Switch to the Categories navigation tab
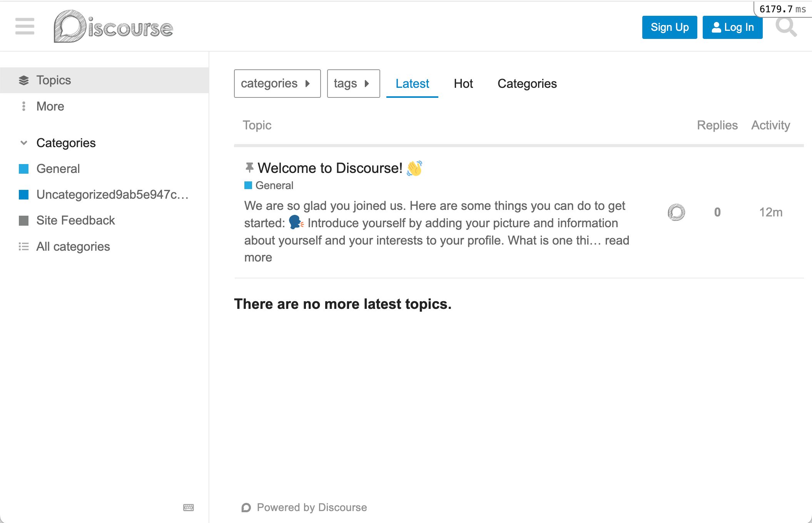 coord(527,84)
